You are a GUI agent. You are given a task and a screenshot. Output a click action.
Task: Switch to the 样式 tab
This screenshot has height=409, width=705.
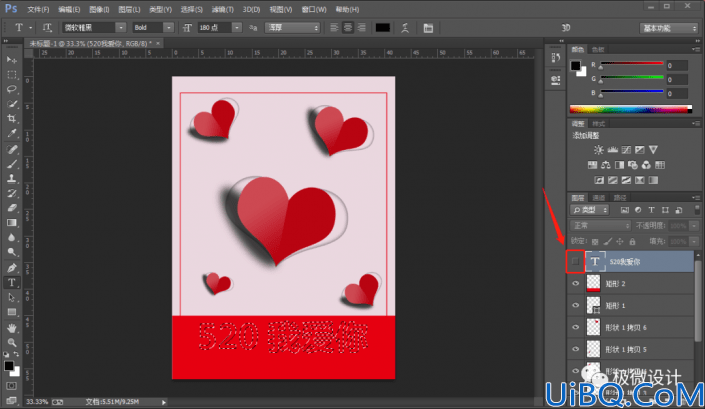(x=598, y=124)
